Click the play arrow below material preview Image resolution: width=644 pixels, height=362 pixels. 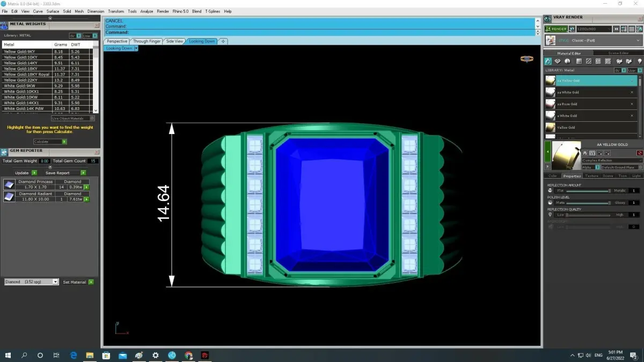tap(548, 167)
